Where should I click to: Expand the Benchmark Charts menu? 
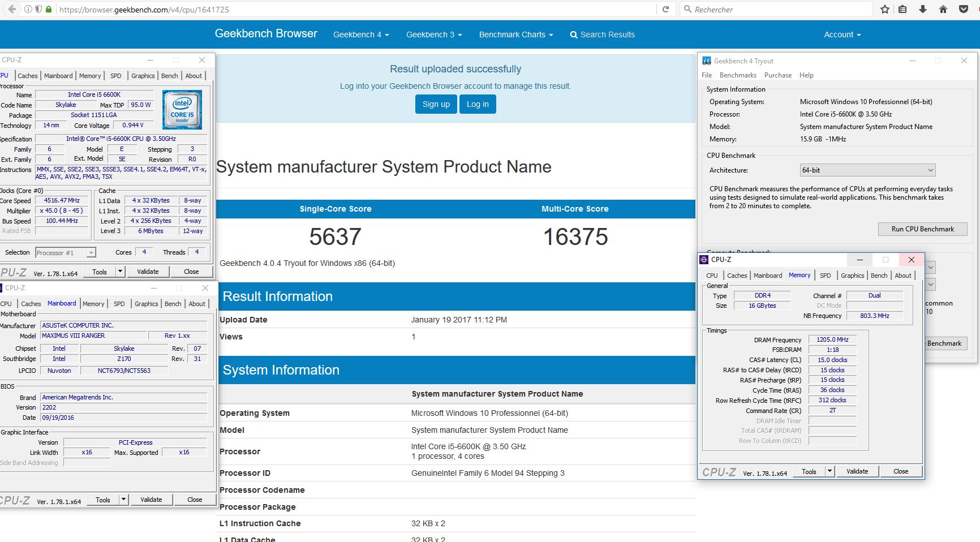[516, 35]
